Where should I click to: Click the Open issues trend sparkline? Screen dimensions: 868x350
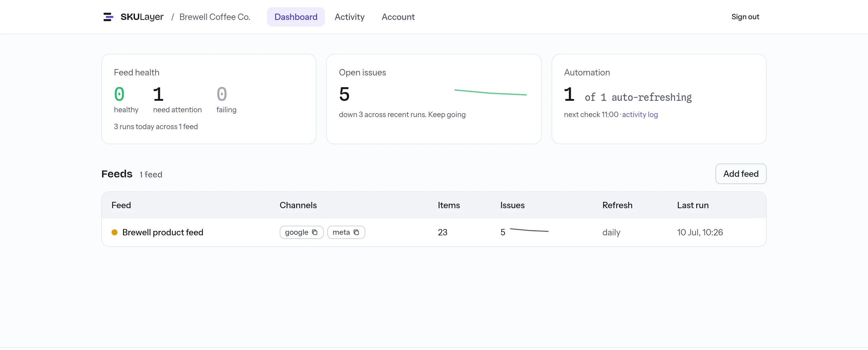click(490, 92)
